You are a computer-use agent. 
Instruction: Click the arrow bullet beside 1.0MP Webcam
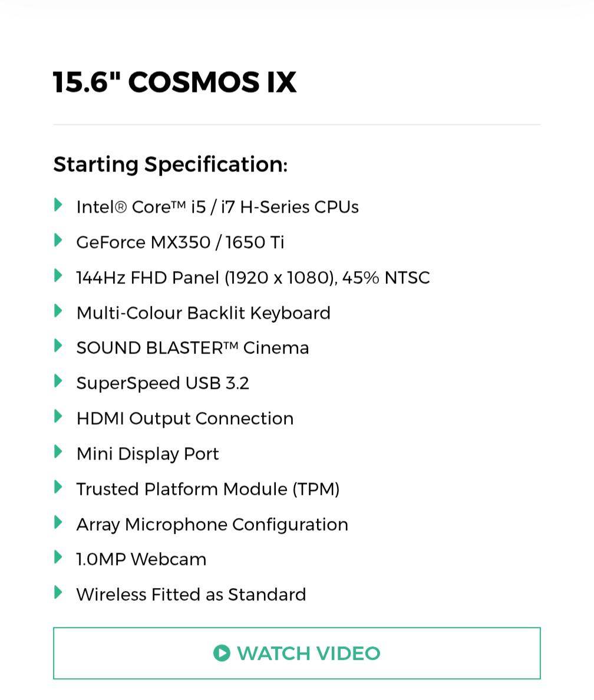58,557
